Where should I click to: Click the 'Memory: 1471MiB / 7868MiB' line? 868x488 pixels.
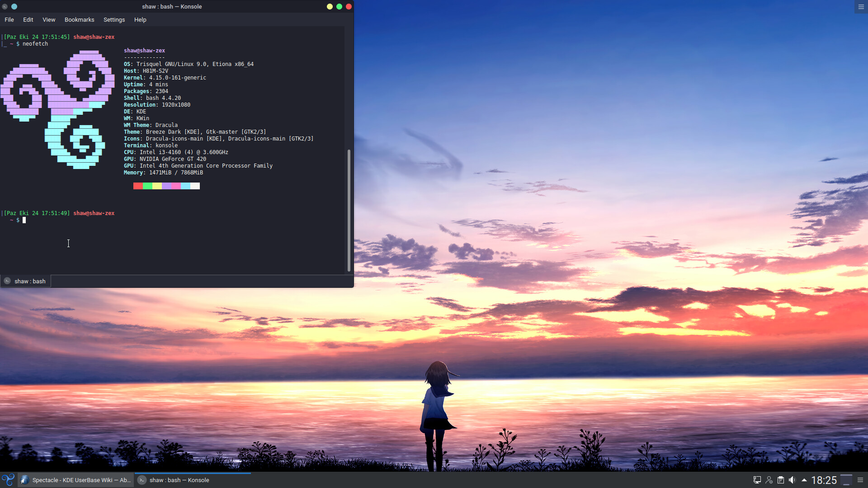pos(163,173)
